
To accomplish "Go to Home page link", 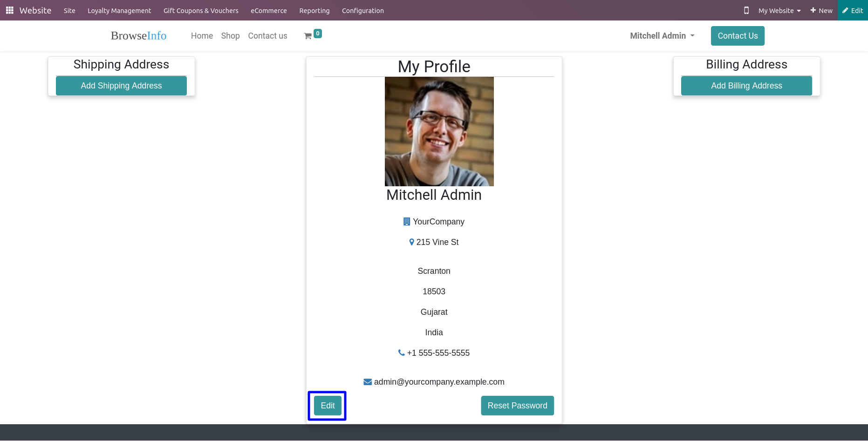I will click(x=202, y=36).
